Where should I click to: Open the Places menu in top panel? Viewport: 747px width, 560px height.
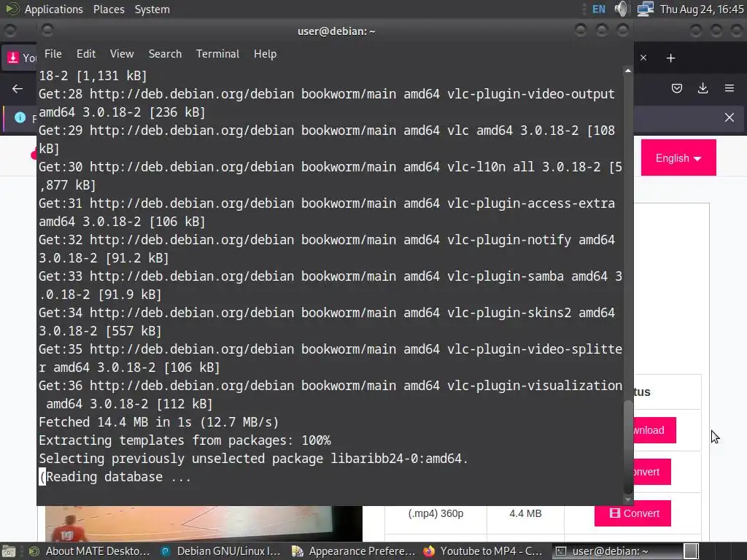(x=109, y=9)
